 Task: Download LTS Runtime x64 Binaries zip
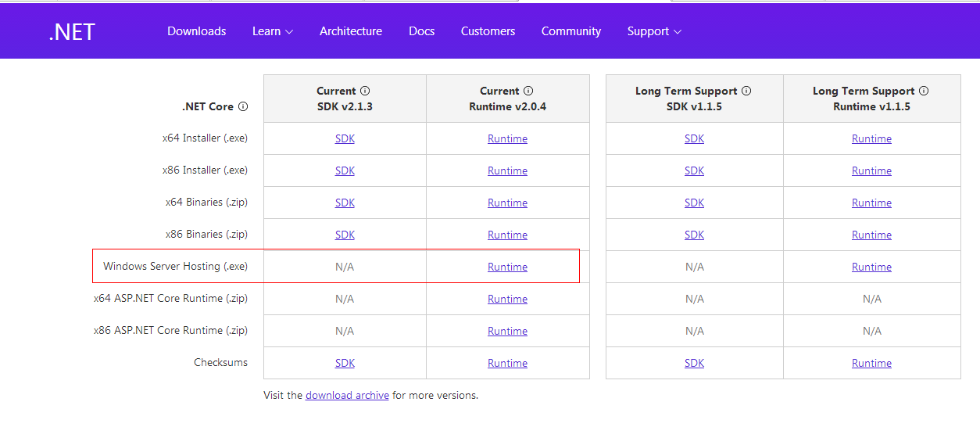click(x=872, y=203)
